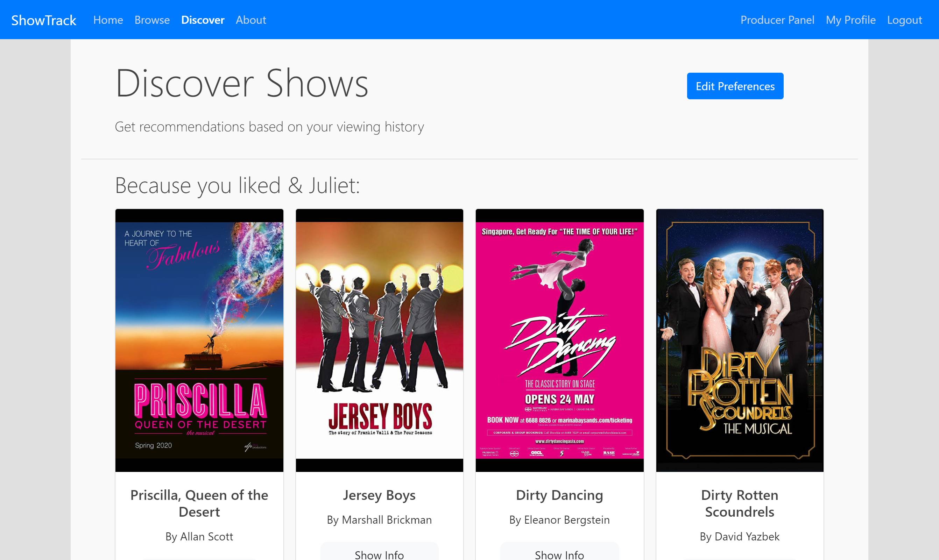Open the Browse page

tap(152, 20)
